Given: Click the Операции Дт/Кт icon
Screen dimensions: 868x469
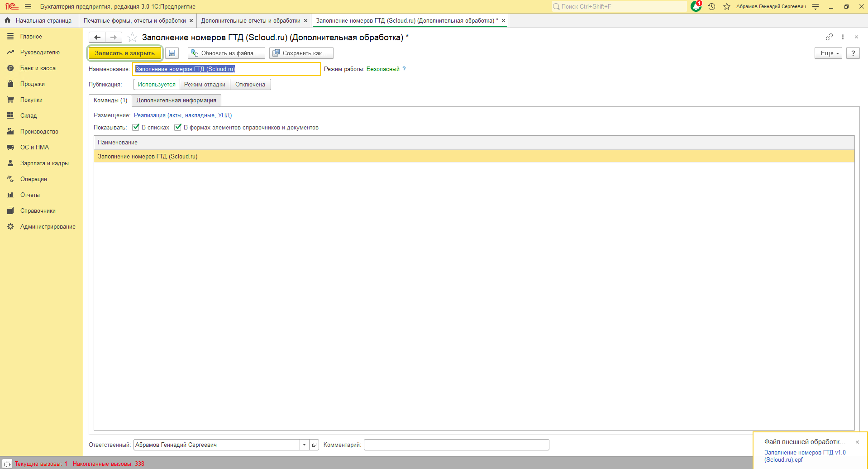Looking at the screenshot, I should click(10, 179).
